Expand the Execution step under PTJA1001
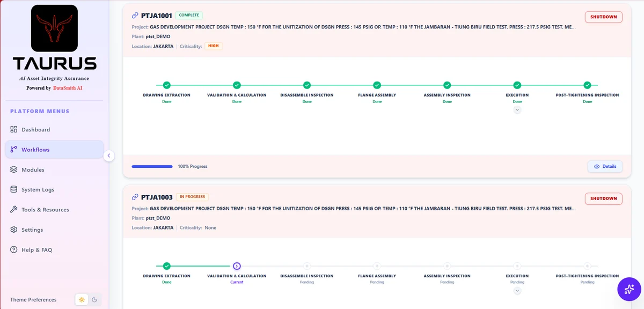 (x=517, y=109)
